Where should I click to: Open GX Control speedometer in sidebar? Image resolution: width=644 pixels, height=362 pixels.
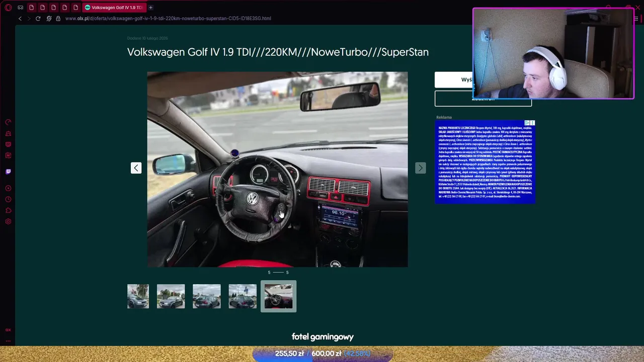(8, 122)
